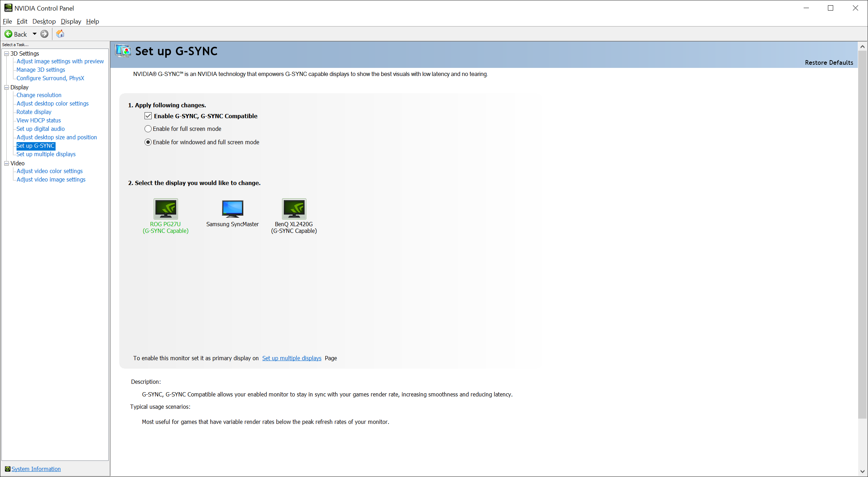Open the Help menu
Image resolution: width=868 pixels, height=477 pixels.
click(92, 21)
